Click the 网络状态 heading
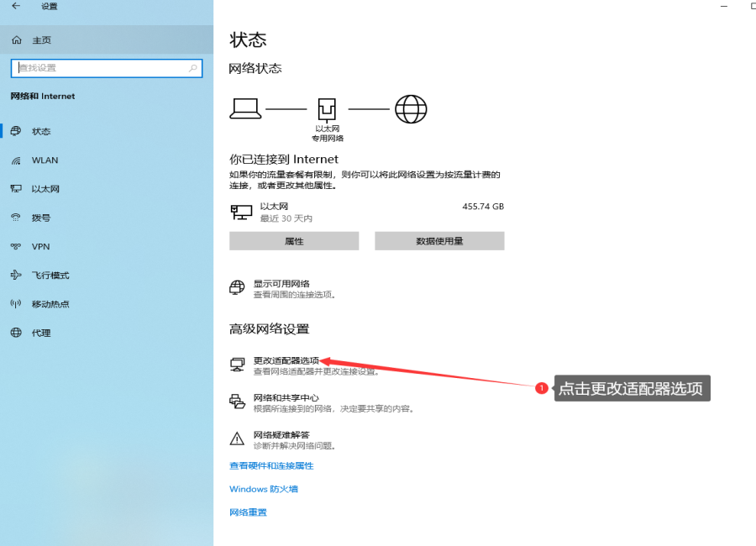The image size is (756, 546). [255, 69]
